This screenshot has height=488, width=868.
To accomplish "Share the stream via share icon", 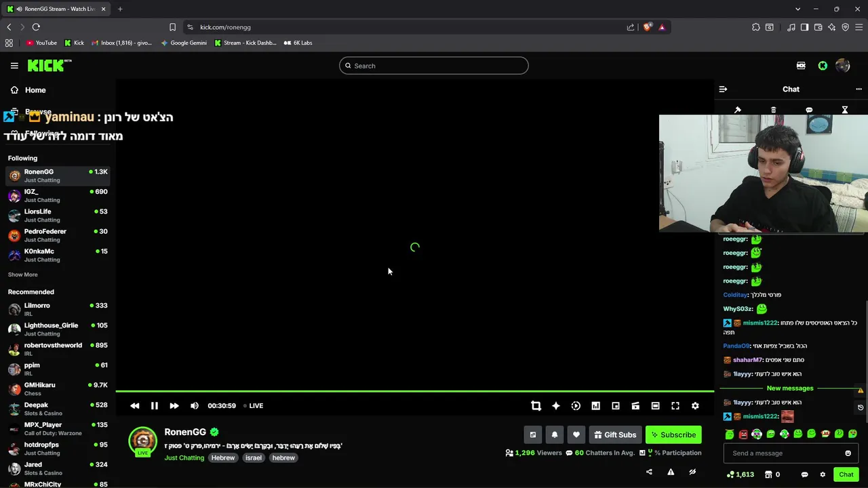I will point(649,472).
